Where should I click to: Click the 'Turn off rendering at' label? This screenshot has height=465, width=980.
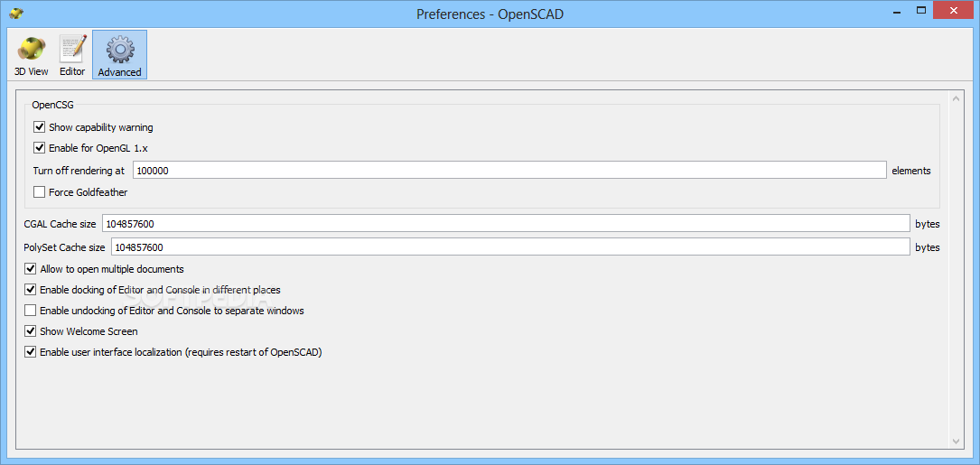coord(79,170)
